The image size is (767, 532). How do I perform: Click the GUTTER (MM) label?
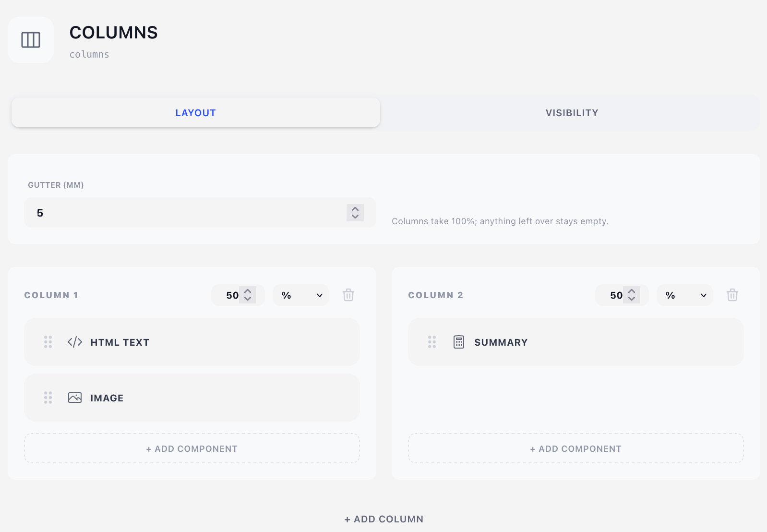56,185
